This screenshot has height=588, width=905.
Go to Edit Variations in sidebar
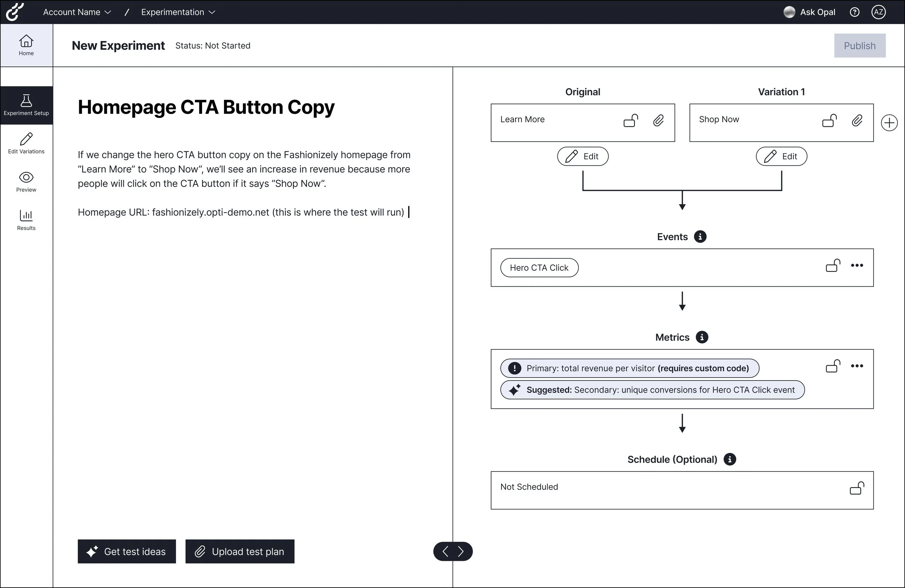(x=26, y=143)
